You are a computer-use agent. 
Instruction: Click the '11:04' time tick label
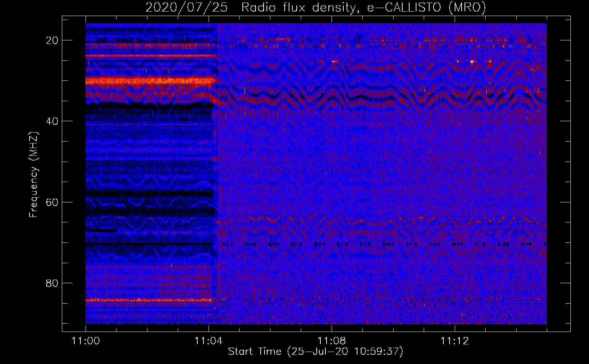tap(209, 341)
